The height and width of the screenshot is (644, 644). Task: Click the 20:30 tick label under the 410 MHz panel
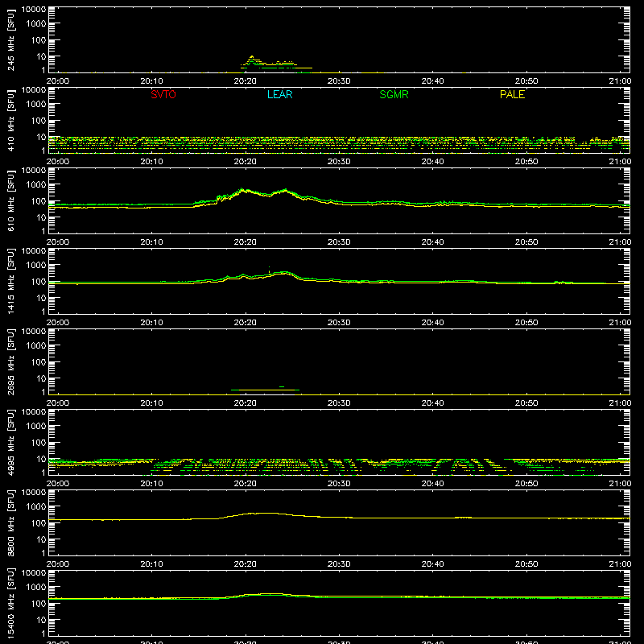pos(339,162)
